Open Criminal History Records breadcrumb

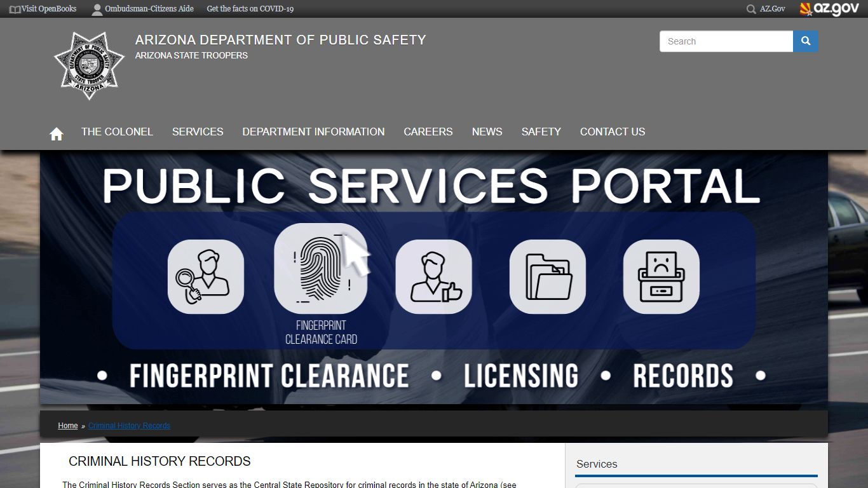(x=129, y=426)
